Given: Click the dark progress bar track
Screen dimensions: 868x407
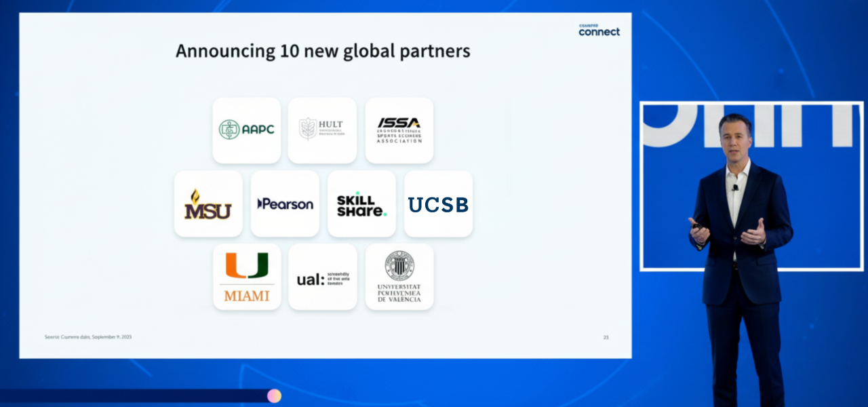Looking at the screenshot, I should (136, 397).
